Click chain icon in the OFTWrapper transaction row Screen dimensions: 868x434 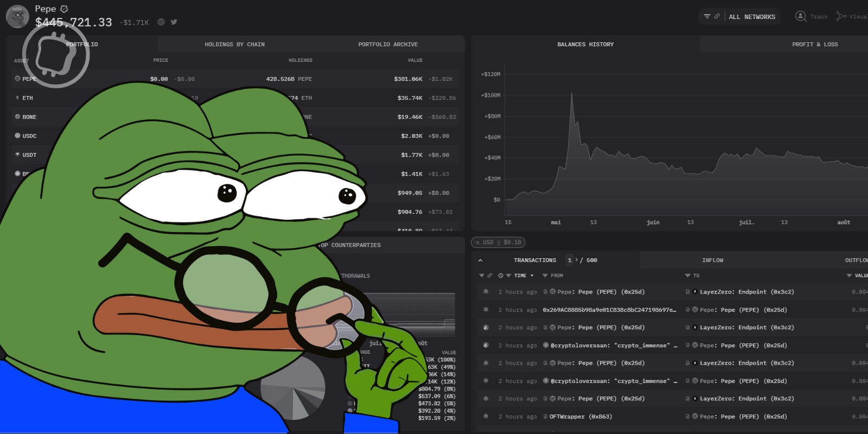point(486,416)
